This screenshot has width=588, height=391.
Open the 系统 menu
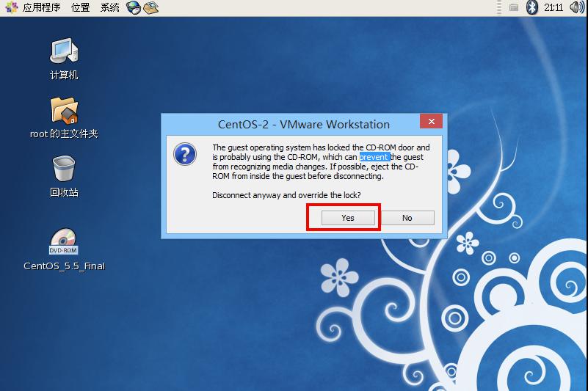[109, 7]
